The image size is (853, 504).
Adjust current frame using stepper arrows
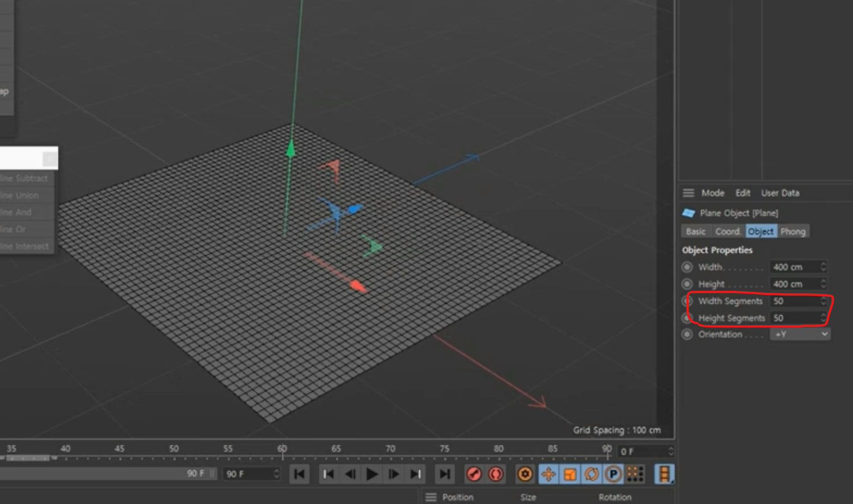671,451
